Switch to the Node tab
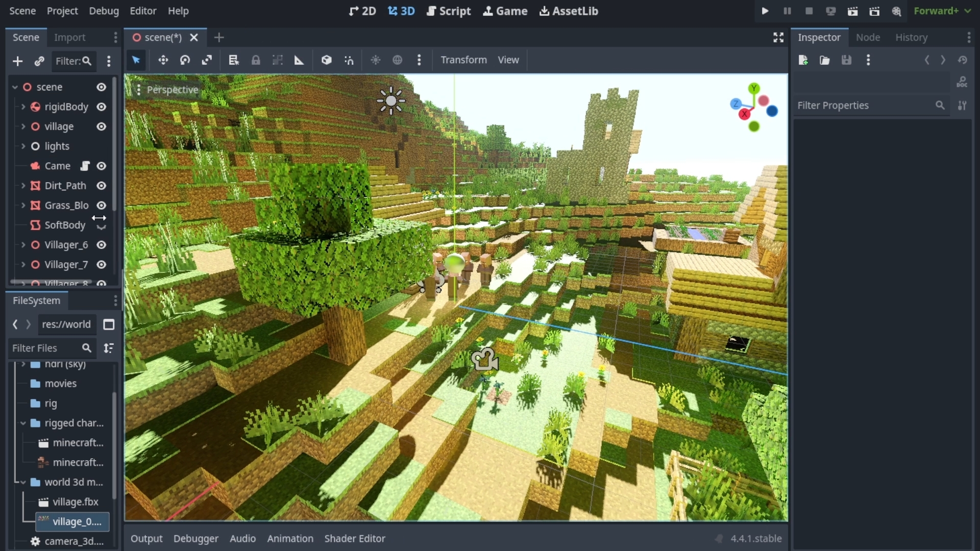The height and width of the screenshot is (551, 980). pyautogui.click(x=868, y=37)
